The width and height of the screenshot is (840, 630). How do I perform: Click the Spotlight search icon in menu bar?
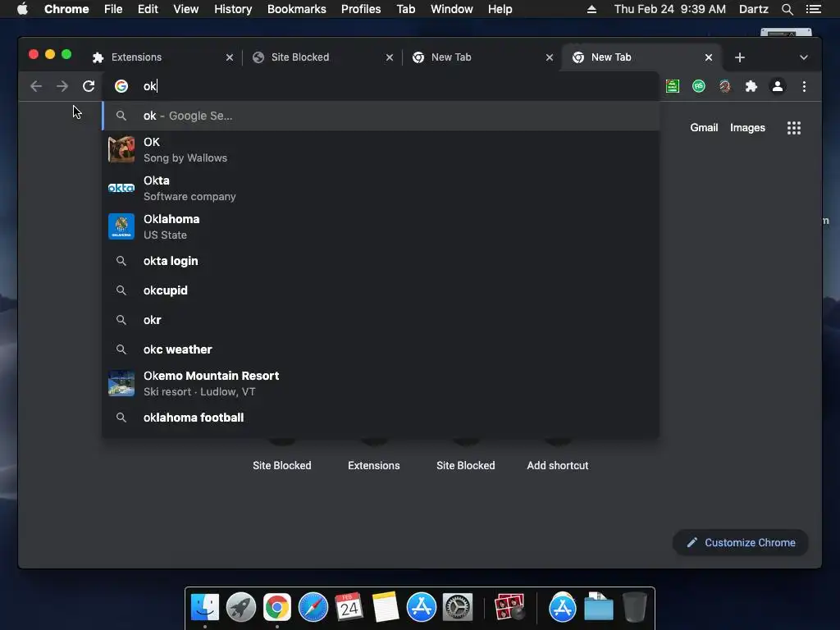(x=787, y=9)
